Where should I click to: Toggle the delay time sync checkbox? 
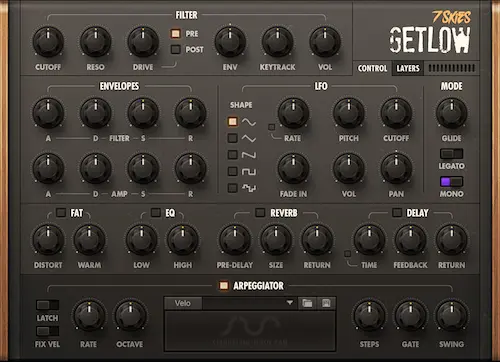click(347, 254)
